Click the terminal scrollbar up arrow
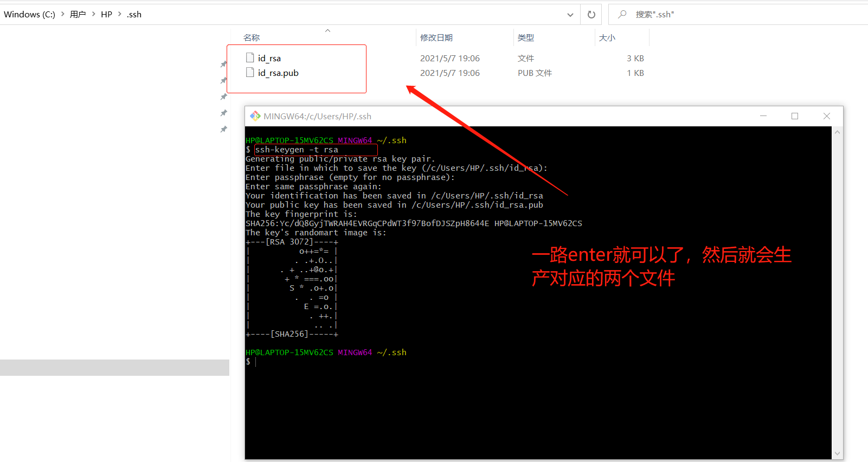This screenshot has height=462, width=868. click(838, 132)
